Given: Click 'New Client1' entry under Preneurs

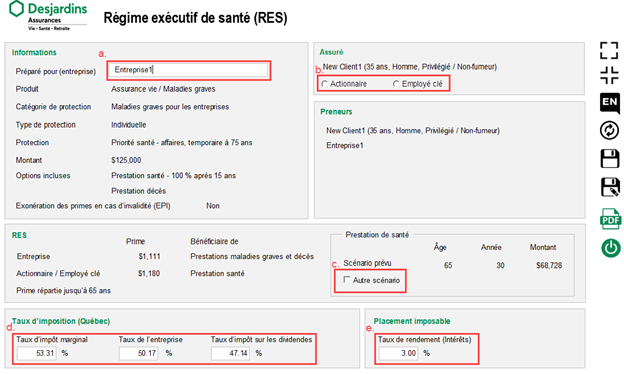Looking at the screenshot, I should [413, 131].
